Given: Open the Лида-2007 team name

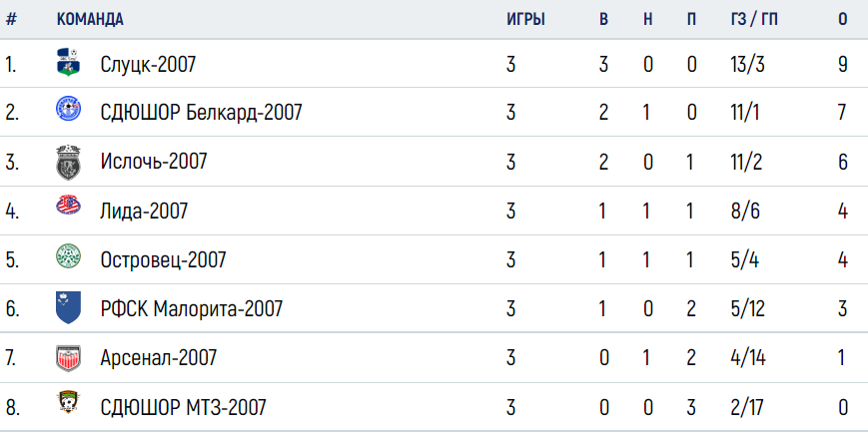Looking at the screenshot, I should tap(144, 211).
